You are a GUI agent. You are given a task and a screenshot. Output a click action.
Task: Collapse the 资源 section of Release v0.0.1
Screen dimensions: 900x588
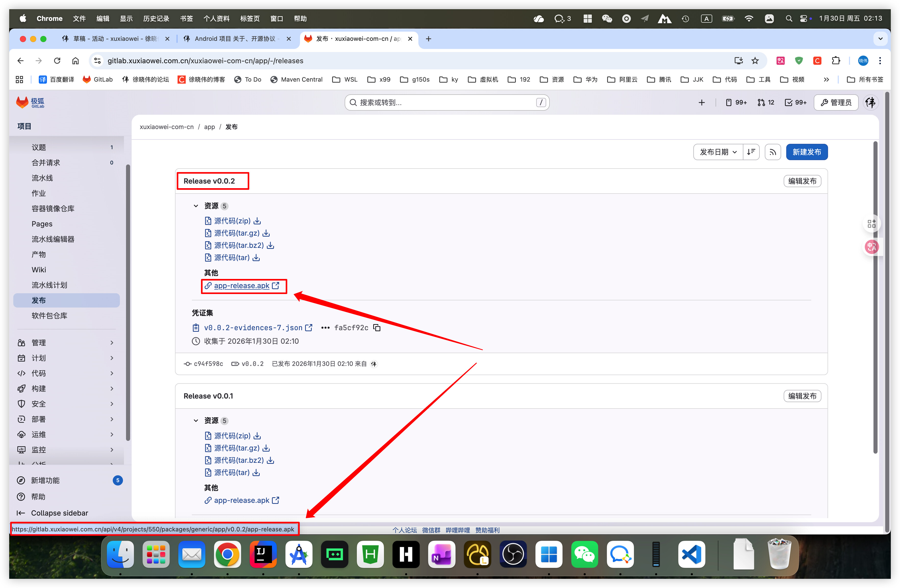click(196, 420)
